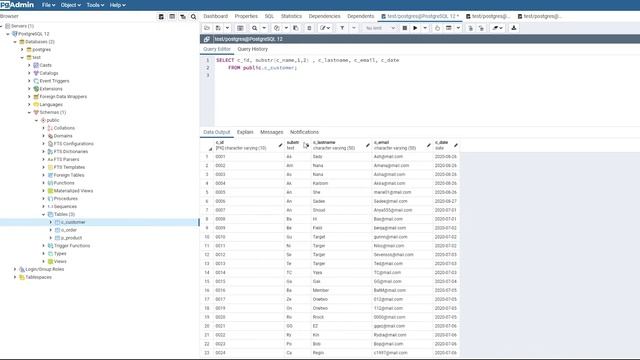Image resolution: width=640 pixels, height=360 pixels.
Task: Select row 10 header in data output
Action: point(207,237)
